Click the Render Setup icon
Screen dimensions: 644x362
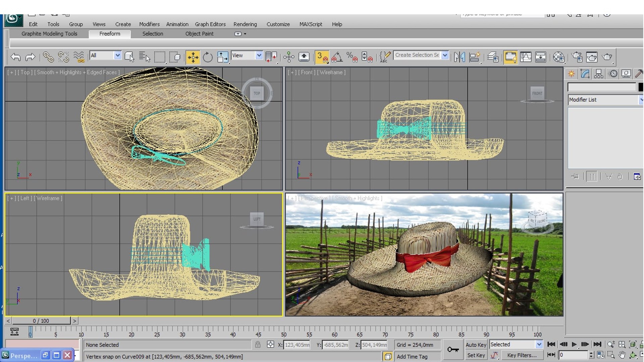577,57
